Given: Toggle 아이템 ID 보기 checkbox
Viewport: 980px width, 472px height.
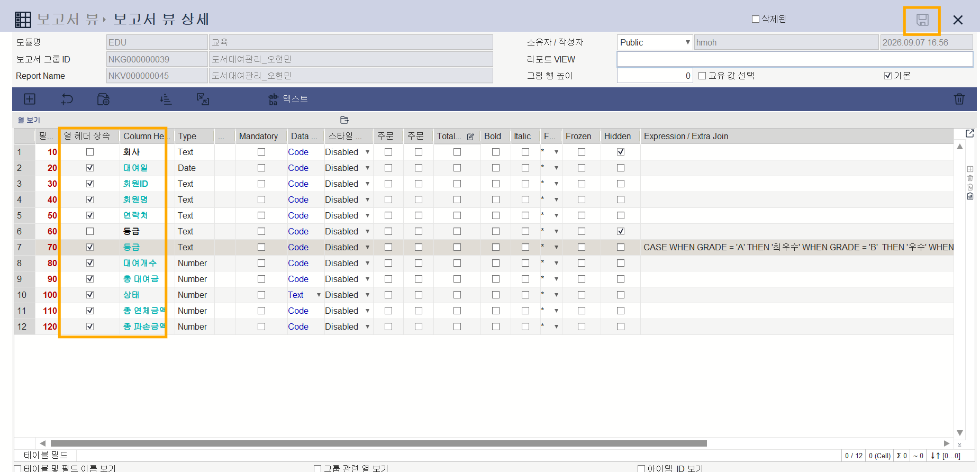Looking at the screenshot, I should (641, 469).
